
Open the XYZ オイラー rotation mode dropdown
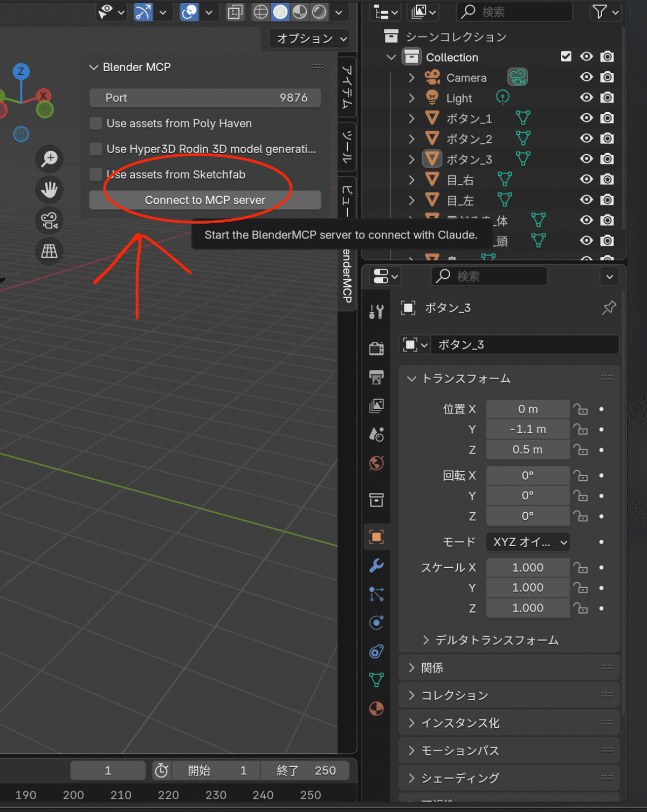pos(527,542)
